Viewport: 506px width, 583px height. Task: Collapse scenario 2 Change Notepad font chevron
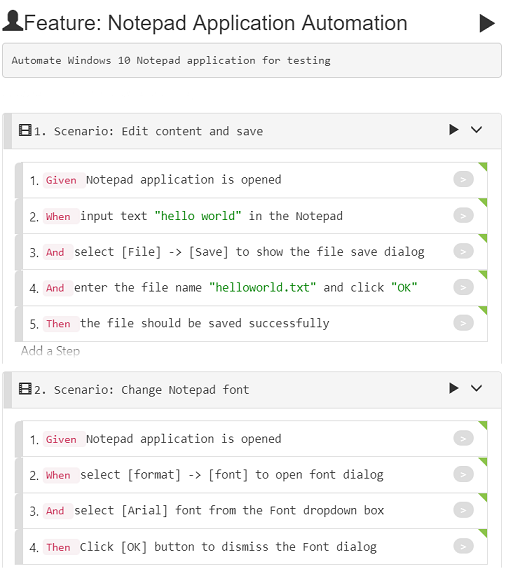click(476, 388)
